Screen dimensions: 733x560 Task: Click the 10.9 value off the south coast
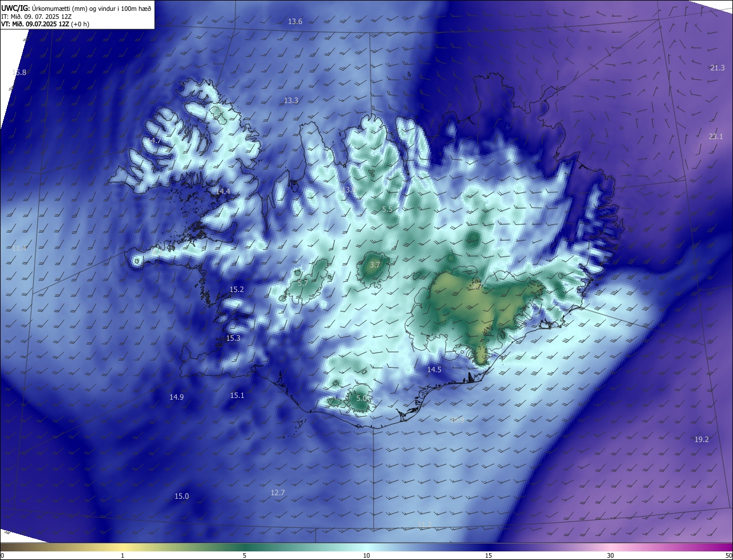(456, 420)
